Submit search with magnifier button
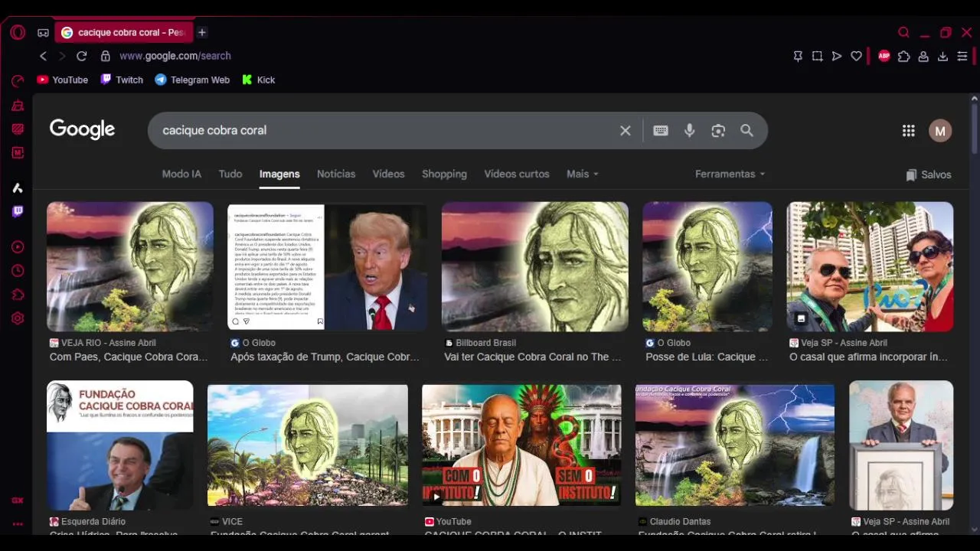 tap(747, 131)
